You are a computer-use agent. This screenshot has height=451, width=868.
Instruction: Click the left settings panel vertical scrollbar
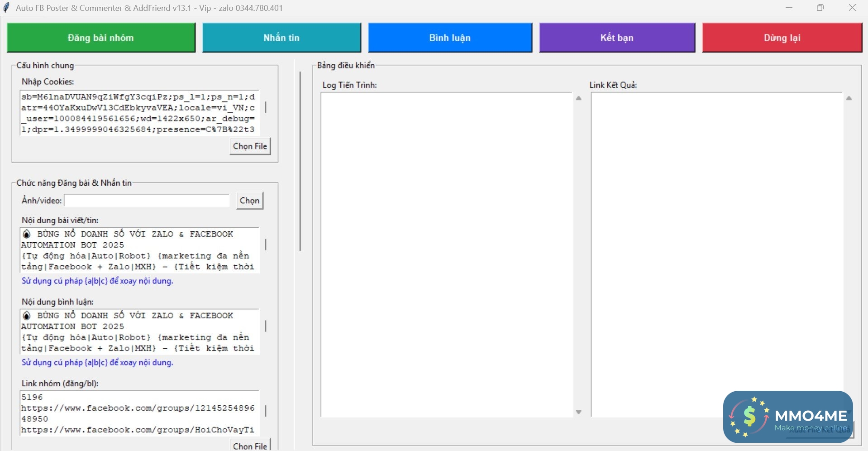pyautogui.click(x=300, y=161)
